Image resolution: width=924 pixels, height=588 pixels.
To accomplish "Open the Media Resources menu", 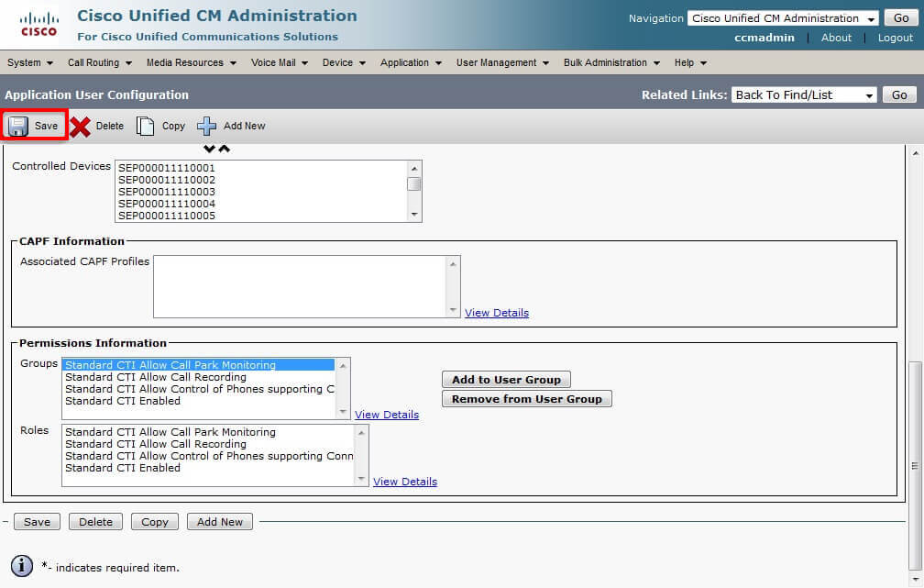I will (192, 62).
